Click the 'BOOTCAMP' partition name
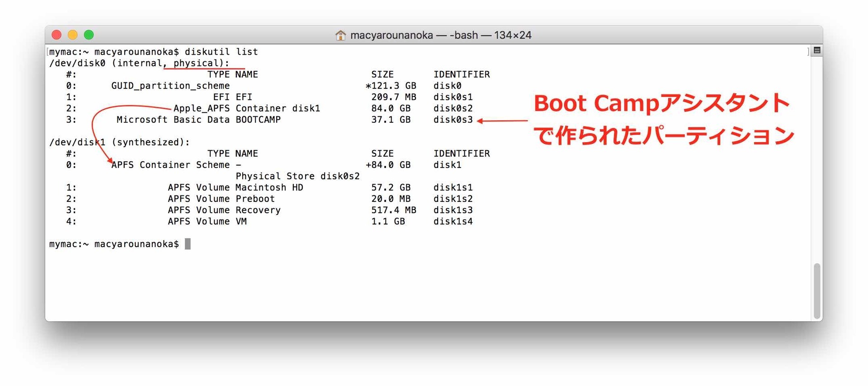Image resolution: width=868 pixels, height=386 pixels. [258, 119]
